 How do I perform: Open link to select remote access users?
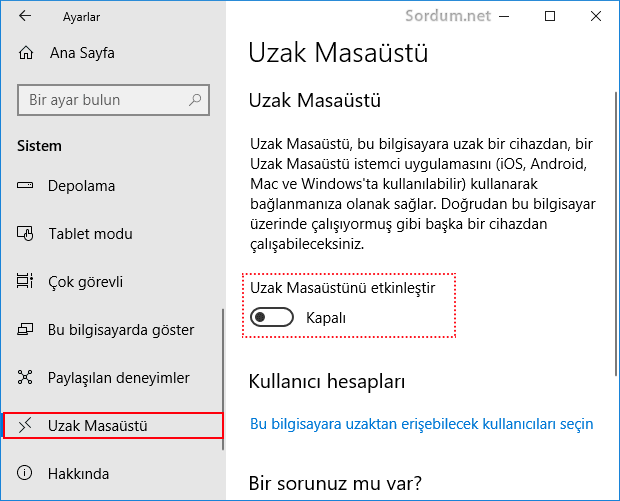click(x=422, y=423)
